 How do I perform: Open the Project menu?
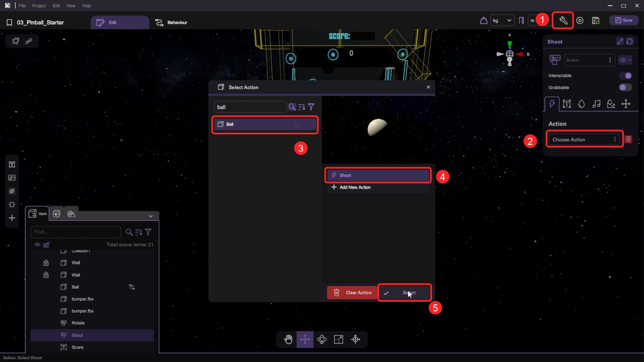[39, 6]
